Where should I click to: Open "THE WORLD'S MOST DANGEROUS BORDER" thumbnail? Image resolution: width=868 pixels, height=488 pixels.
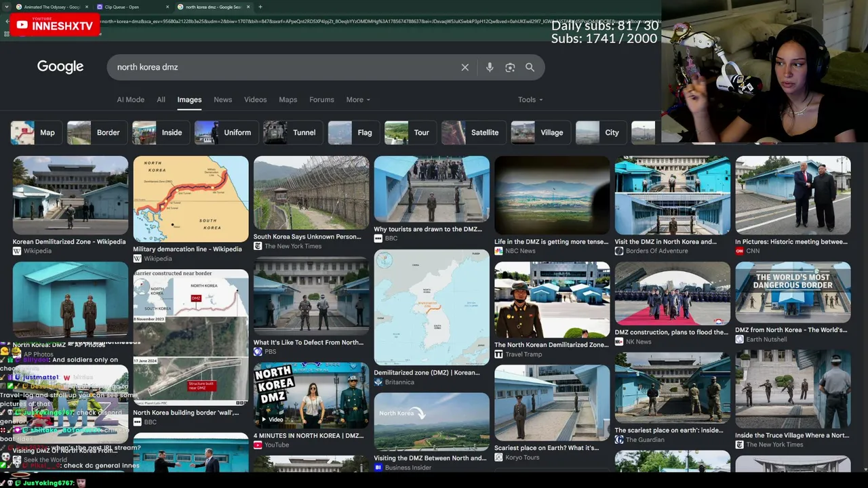click(793, 292)
